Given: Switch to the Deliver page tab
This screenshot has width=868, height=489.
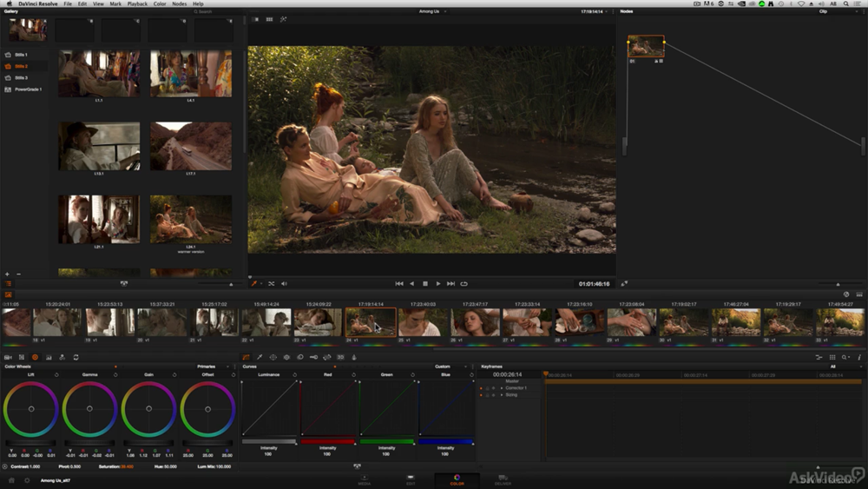Looking at the screenshot, I should coord(503,479).
